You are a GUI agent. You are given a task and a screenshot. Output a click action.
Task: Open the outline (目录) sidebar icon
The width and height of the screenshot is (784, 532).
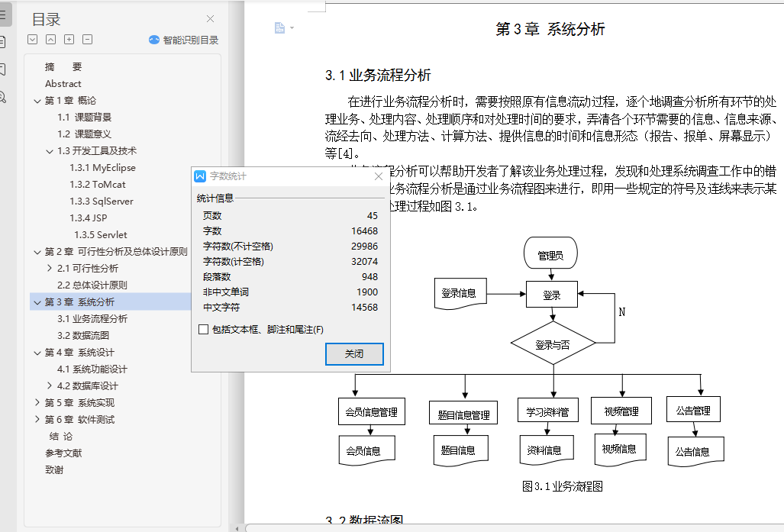(3, 15)
